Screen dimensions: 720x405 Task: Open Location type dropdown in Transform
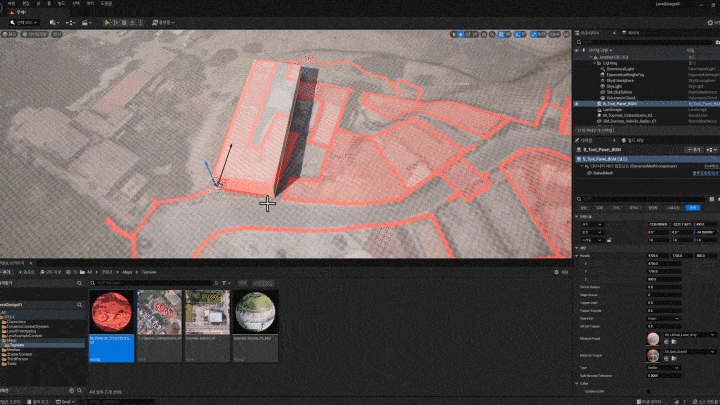[592, 225]
